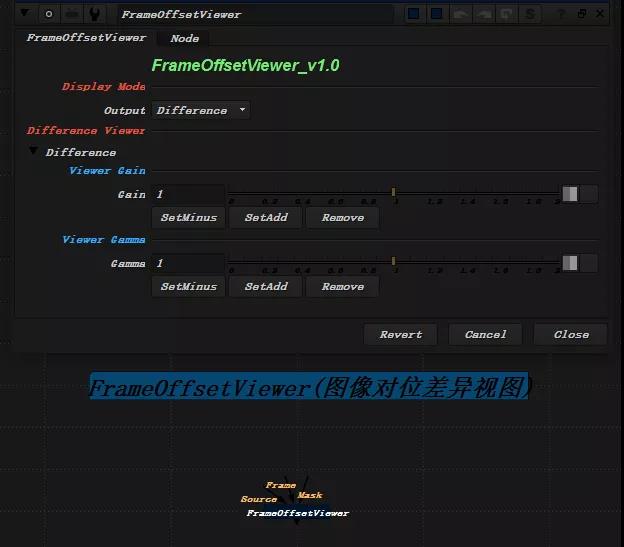Select the FrameOffsetViewer tab
The height and width of the screenshot is (547, 624).
(x=86, y=38)
